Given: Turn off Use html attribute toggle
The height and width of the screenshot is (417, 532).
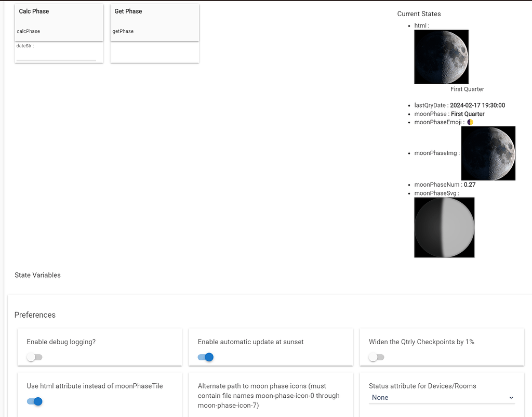Looking at the screenshot, I should 35,401.
